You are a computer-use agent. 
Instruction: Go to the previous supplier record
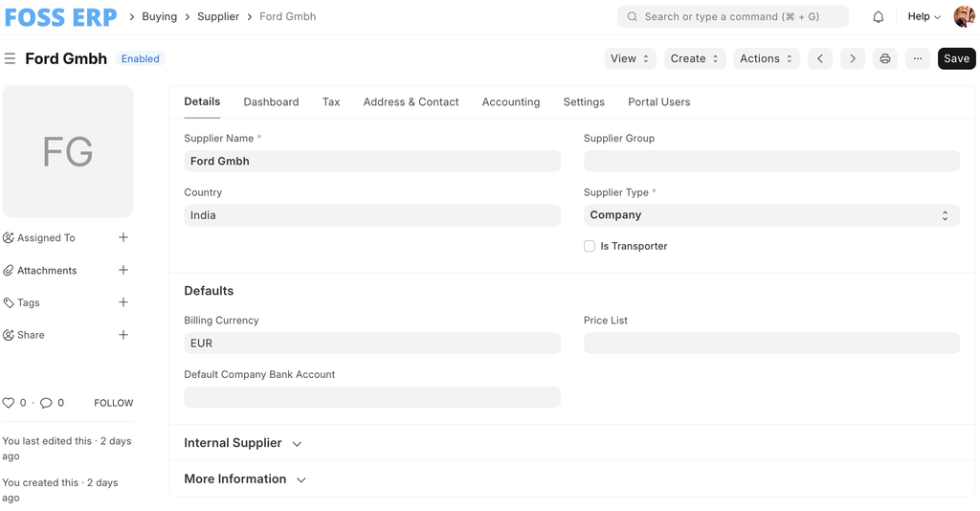click(x=820, y=58)
